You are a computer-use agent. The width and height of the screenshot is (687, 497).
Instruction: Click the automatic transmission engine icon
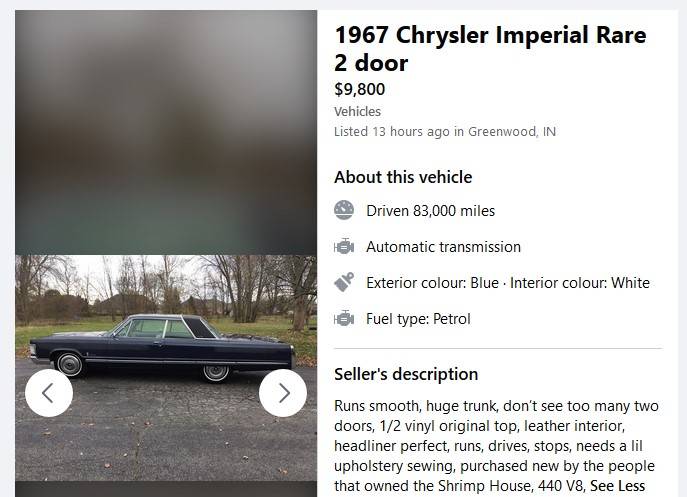coord(344,246)
